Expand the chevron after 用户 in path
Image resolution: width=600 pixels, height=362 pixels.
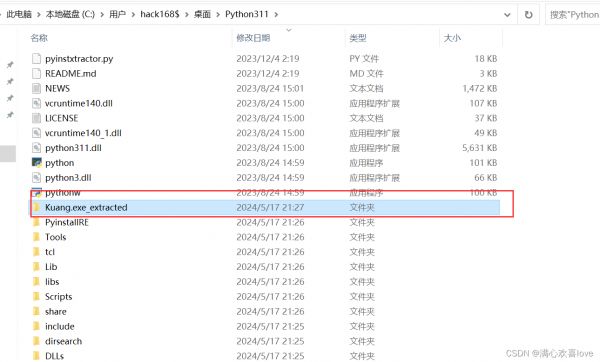133,15
